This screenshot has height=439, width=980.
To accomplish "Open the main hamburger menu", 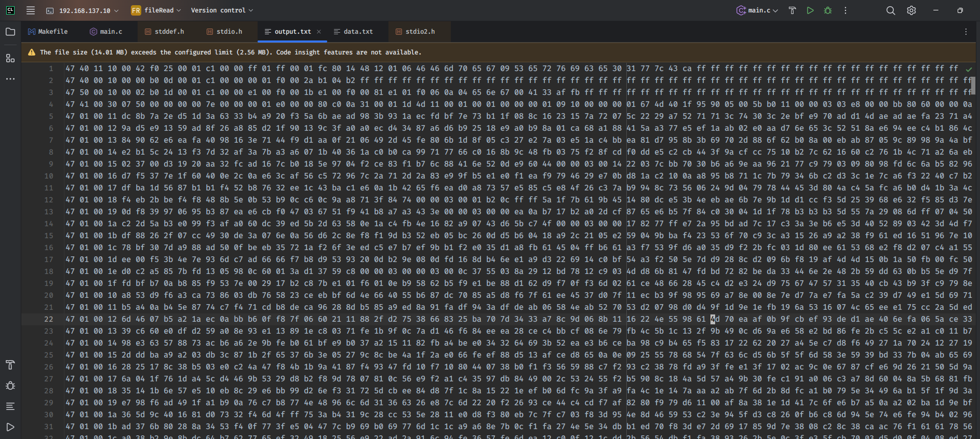I will coord(31,10).
